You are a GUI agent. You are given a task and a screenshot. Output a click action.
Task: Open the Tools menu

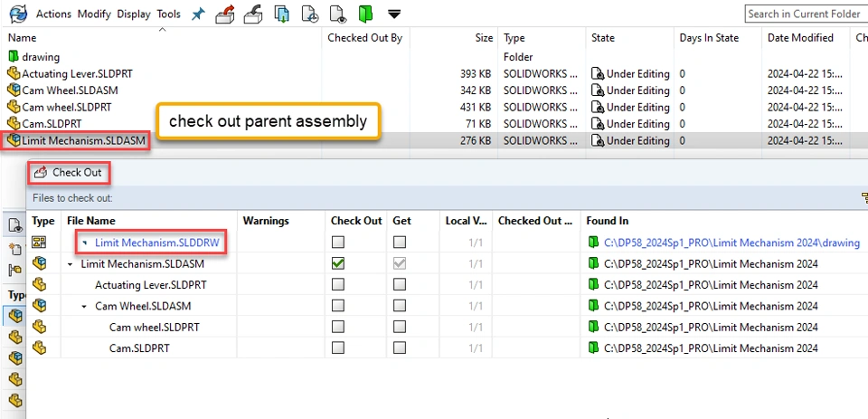(x=169, y=14)
